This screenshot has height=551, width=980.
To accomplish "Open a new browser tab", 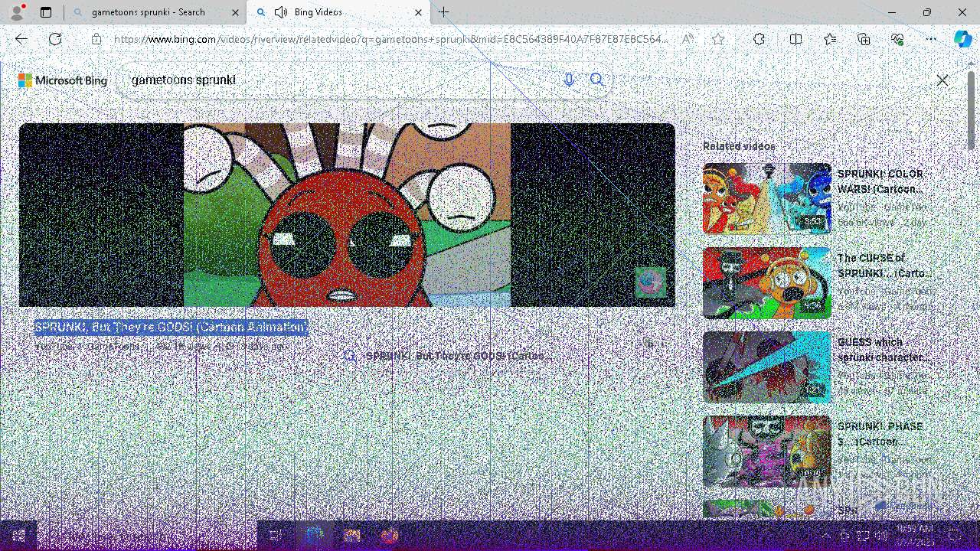I will click(444, 12).
